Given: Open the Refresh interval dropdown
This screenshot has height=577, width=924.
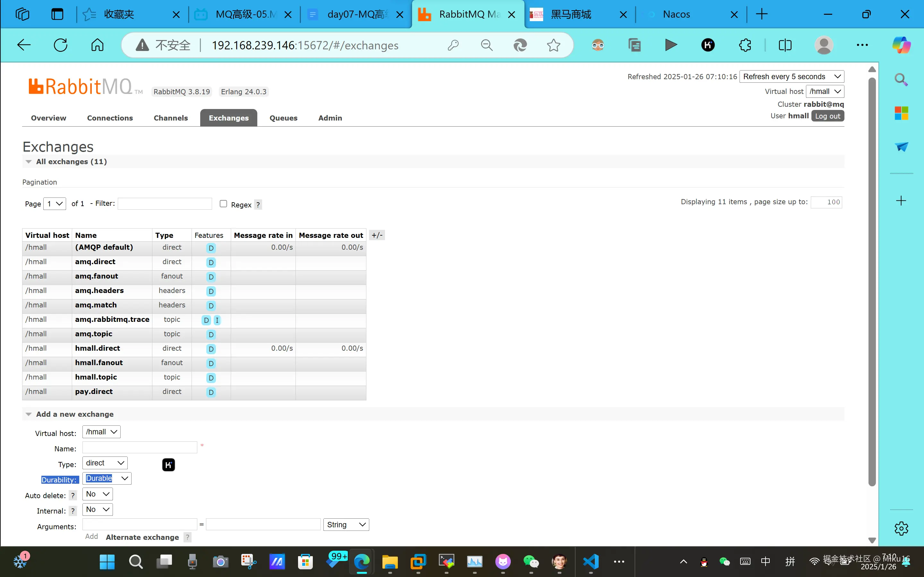Looking at the screenshot, I should 791,76.
